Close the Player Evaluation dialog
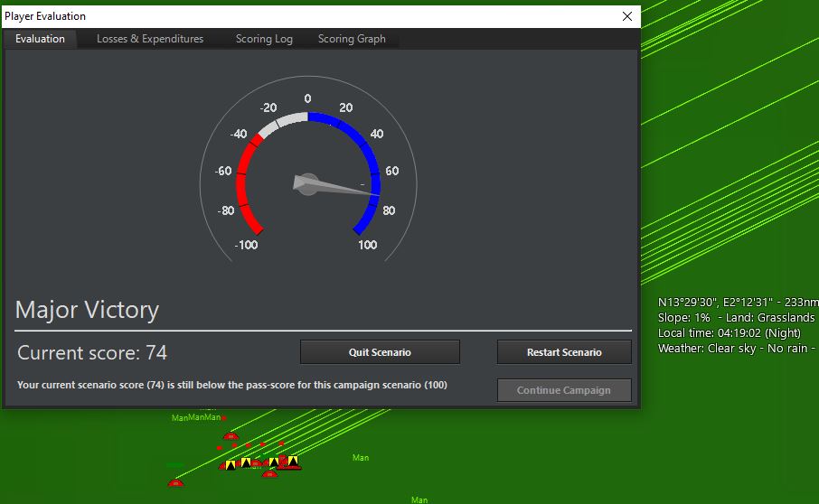This screenshot has height=504, width=819. click(x=627, y=16)
